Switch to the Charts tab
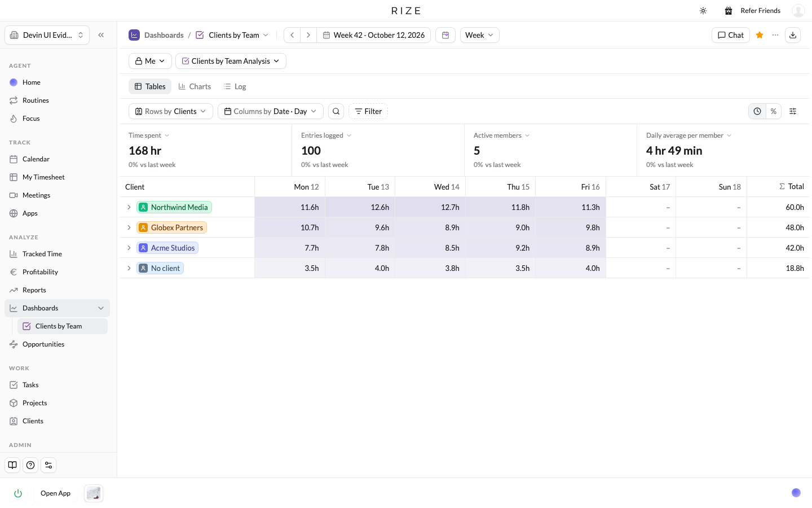This screenshot has height=508, width=812. 195,86
